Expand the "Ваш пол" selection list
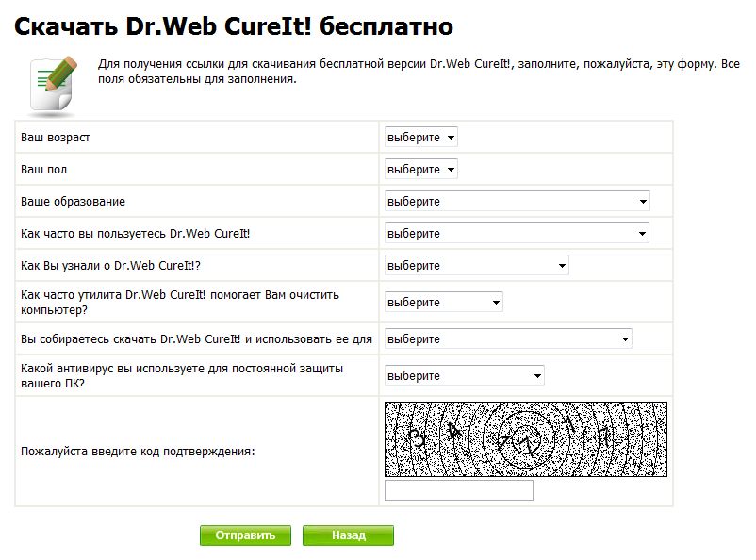The width and height of the screenshot is (756, 560). click(x=420, y=170)
